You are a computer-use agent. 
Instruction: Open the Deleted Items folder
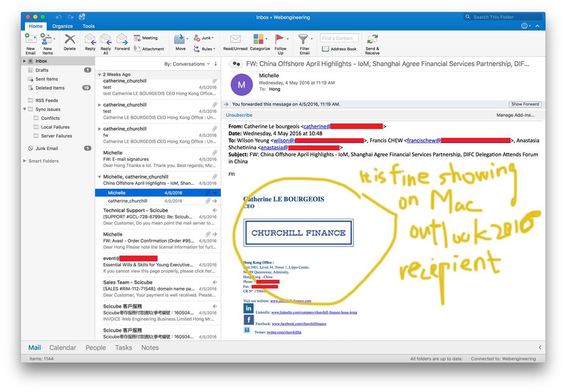57,88
